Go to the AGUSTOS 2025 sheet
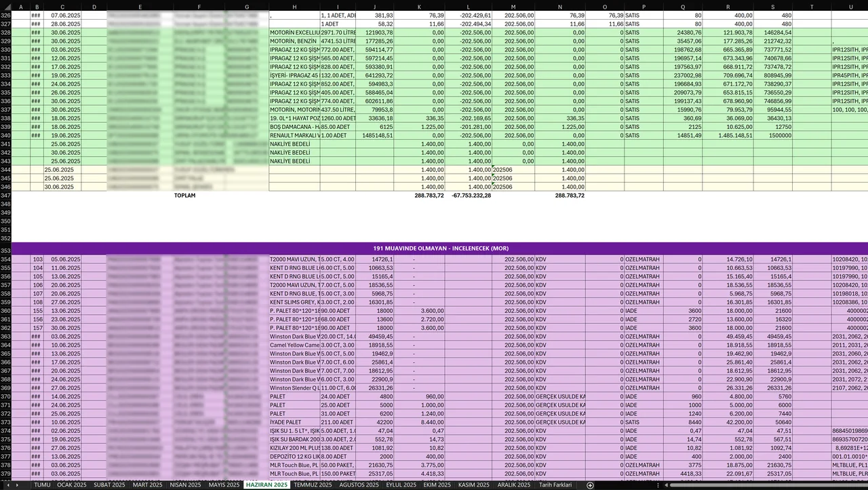This screenshot has height=490, width=868. pos(359,485)
